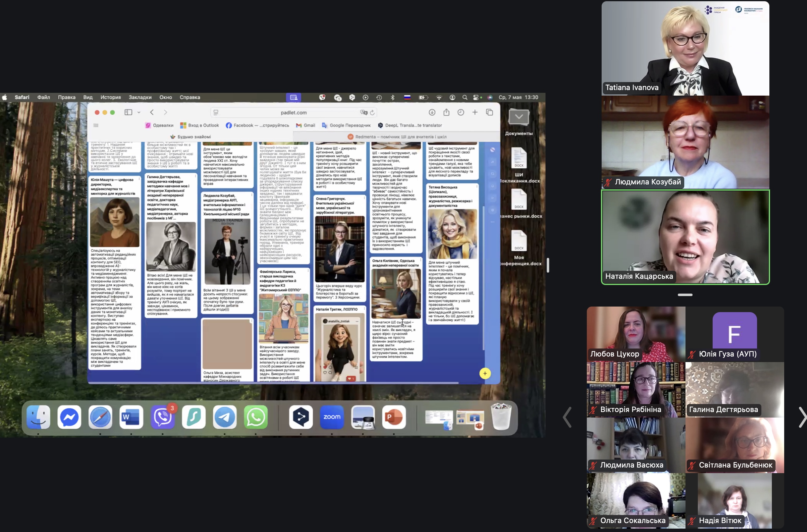Show Safari tab overview icon
The image size is (807, 532).
click(489, 112)
